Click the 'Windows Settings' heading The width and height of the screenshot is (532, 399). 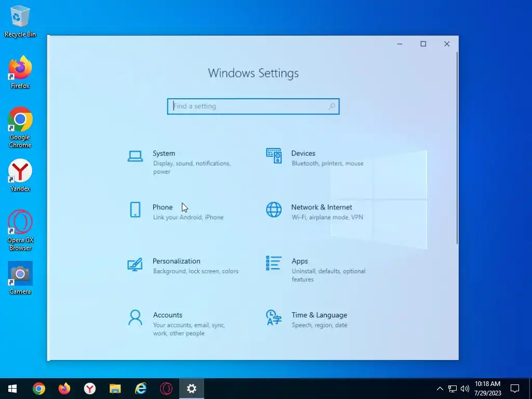click(x=253, y=73)
